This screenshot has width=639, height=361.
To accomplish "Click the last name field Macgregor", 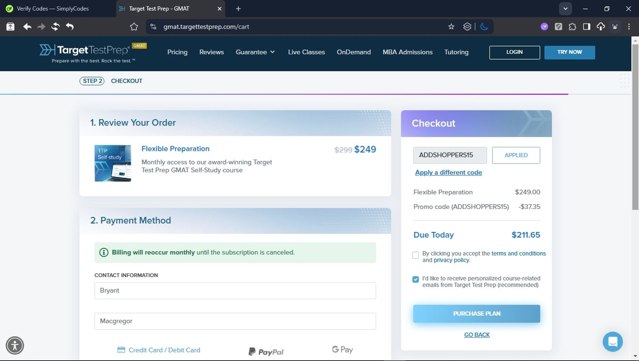I will pyautogui.click(x=235, y=321).
